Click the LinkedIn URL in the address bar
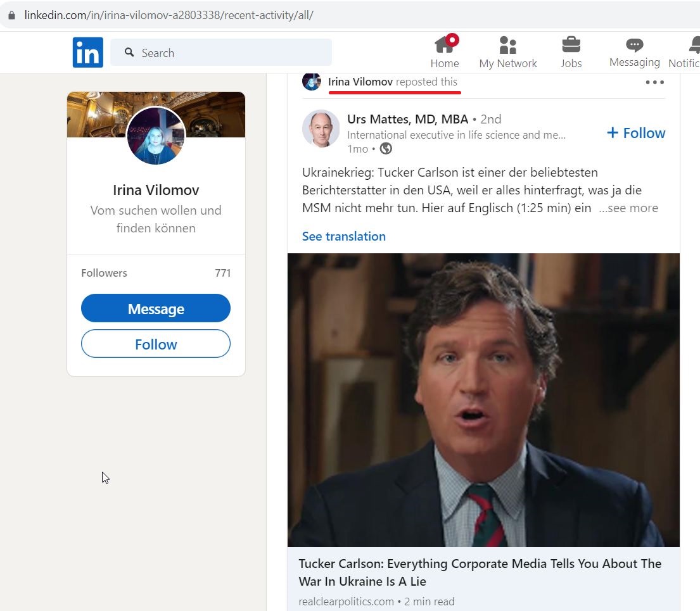 tap(169, 15)
